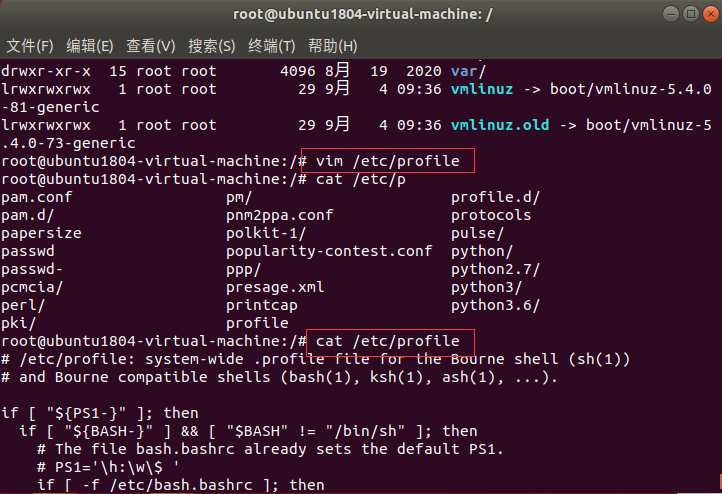Click 'printcap' in completion list
Screen dimensions: 722x494
point(262,305)
